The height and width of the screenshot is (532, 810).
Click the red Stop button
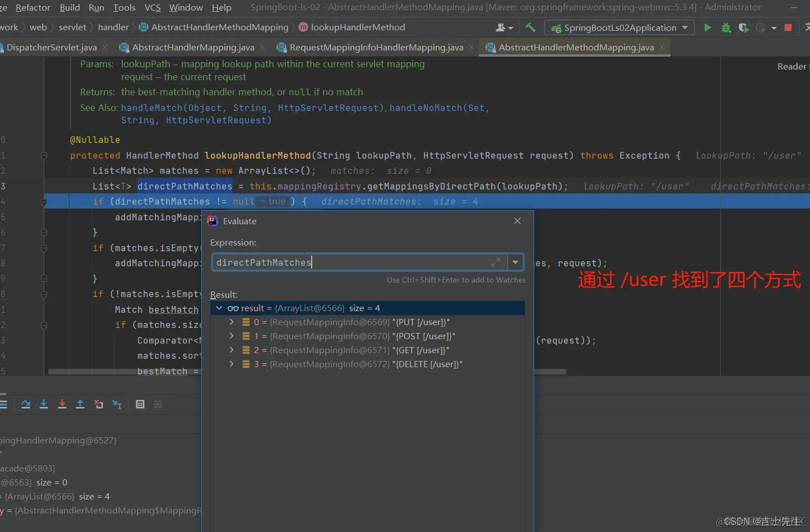788,27
